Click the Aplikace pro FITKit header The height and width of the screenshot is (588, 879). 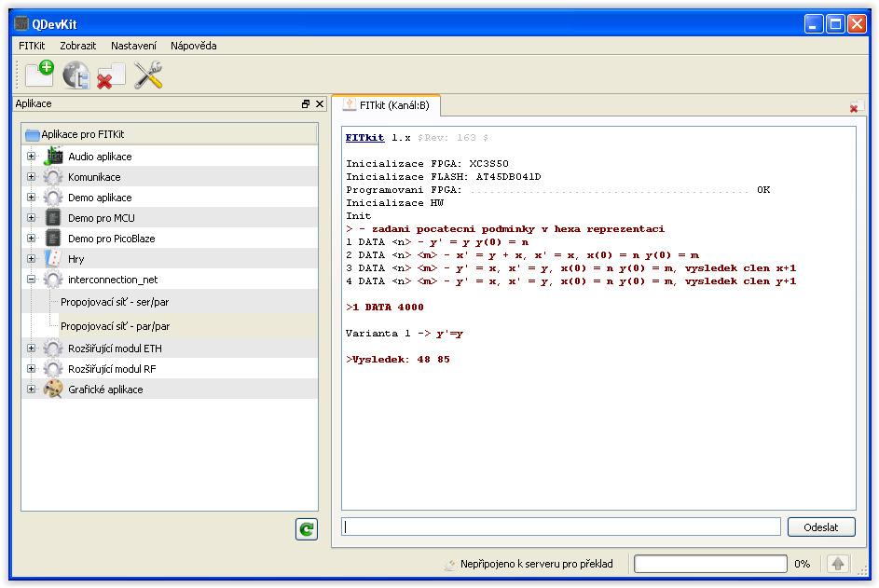pyautogui.click(x=170, y=134)
